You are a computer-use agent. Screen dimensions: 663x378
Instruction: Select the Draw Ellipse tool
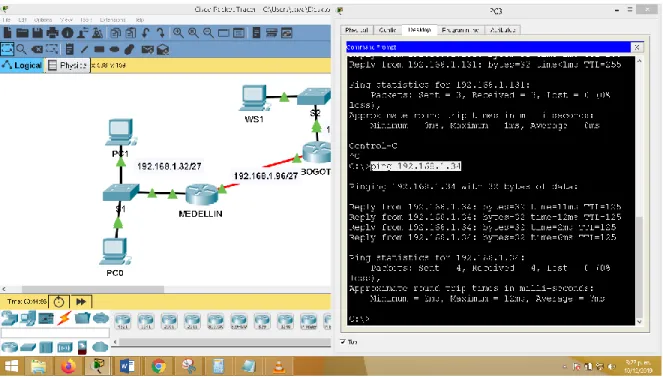[x=114, y=49]
